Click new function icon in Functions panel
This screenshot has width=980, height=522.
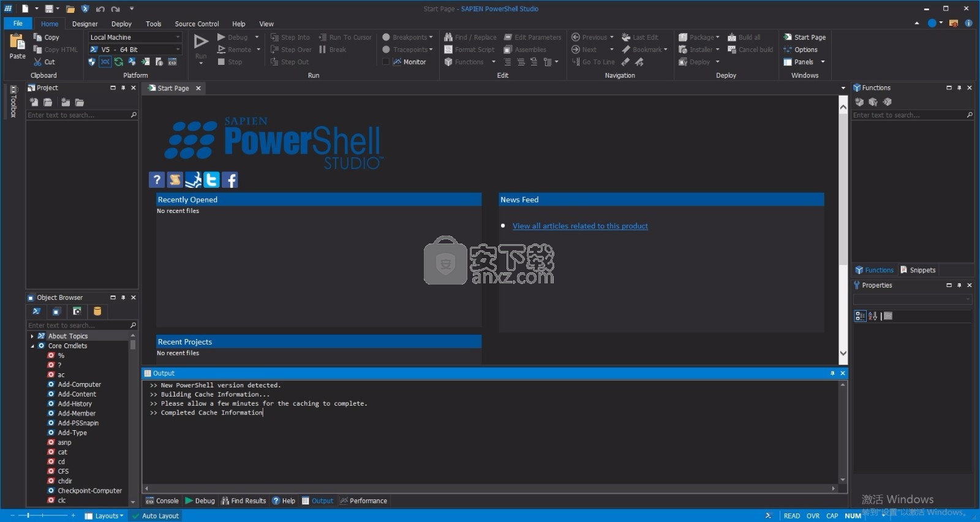859,102
